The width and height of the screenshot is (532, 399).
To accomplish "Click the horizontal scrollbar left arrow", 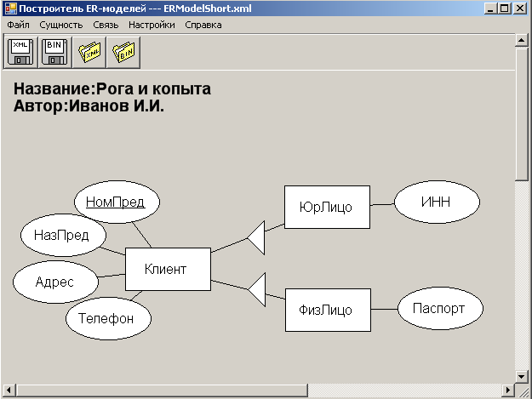I will click(9, 390).
